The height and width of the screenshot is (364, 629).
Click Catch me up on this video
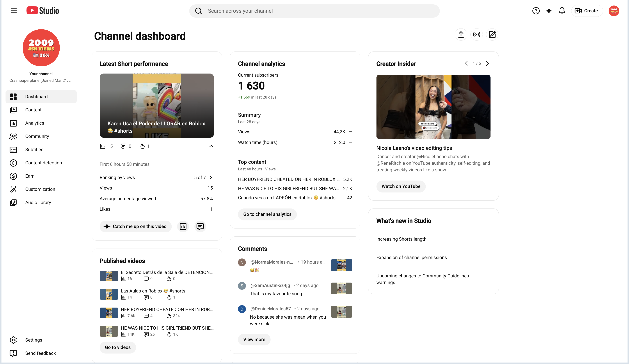136,226
